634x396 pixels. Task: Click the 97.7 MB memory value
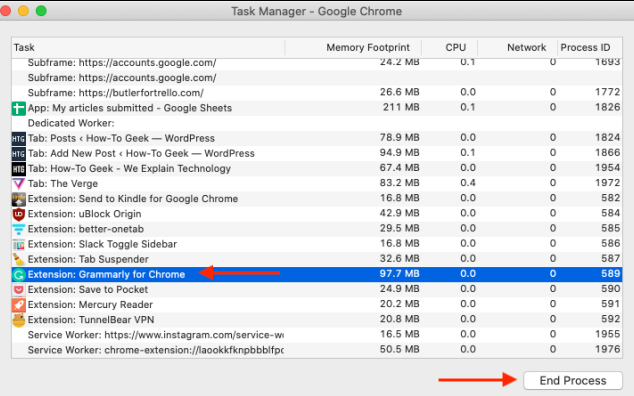click(399, 274)
